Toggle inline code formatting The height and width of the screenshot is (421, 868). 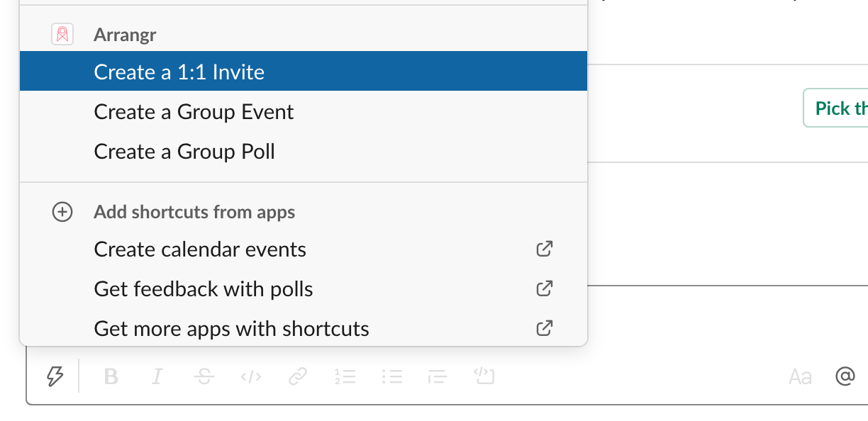pyautogui.click(x=251, y=376)
